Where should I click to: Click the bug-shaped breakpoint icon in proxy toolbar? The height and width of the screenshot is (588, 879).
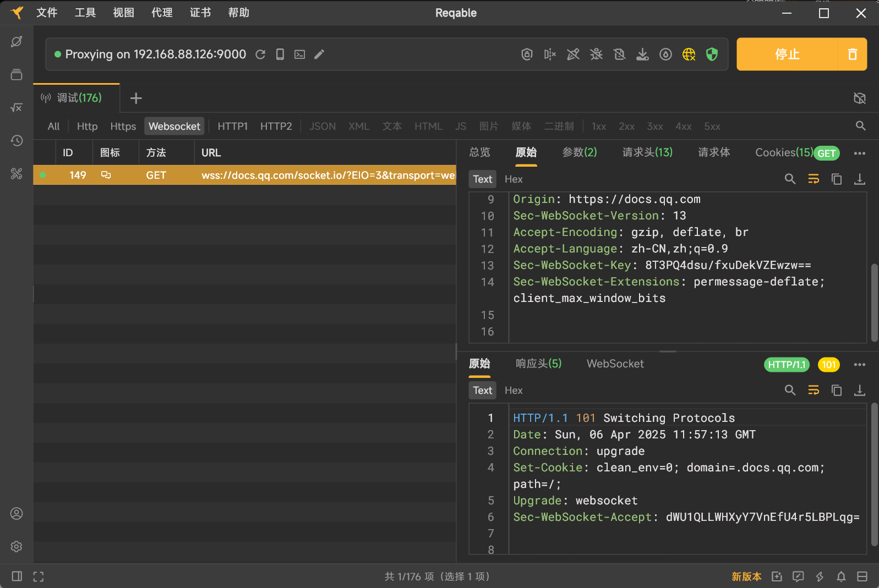pyautogui.click(x=596, y=54)
